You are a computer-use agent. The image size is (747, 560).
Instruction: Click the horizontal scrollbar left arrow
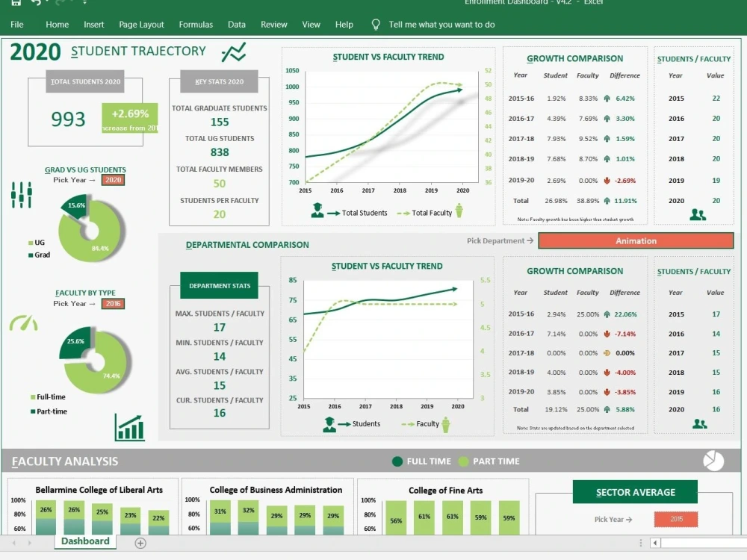click(x=655, y=543)
